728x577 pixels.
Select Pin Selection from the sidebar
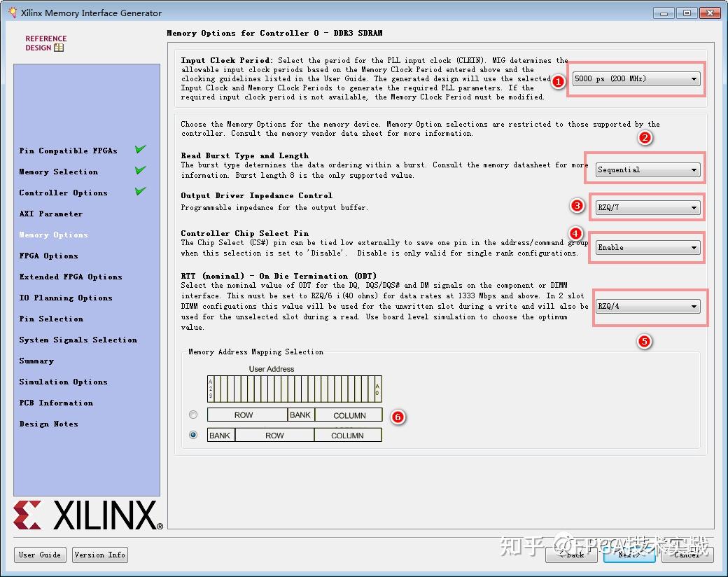51,319
